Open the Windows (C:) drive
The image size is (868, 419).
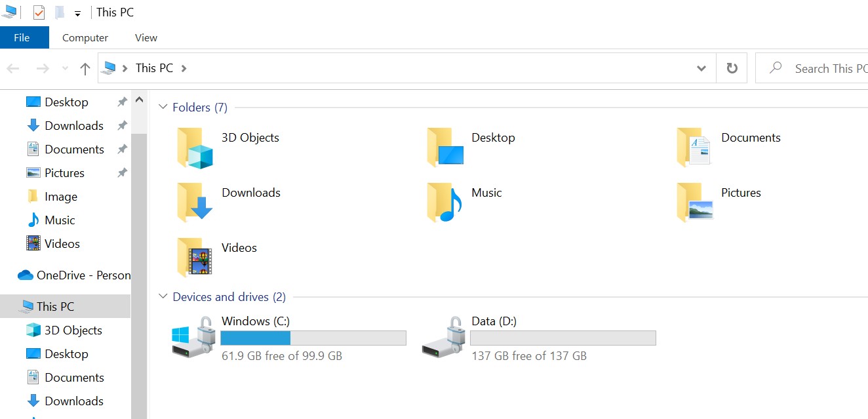coord(256,321)
